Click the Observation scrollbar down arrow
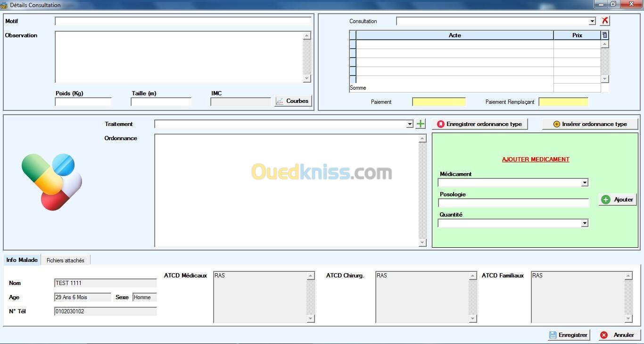Screen dimensions: 644x344 pyautogui.click(x=307, y=79)
